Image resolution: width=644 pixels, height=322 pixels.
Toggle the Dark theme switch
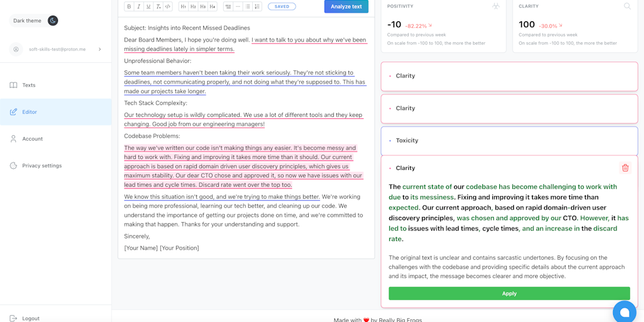[x=53, y=21]
